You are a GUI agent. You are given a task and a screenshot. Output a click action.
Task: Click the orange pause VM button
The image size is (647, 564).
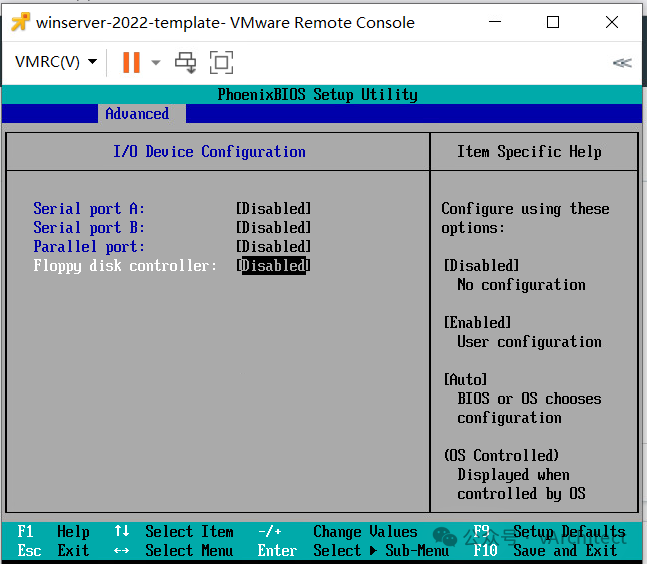tap(131, 62)
